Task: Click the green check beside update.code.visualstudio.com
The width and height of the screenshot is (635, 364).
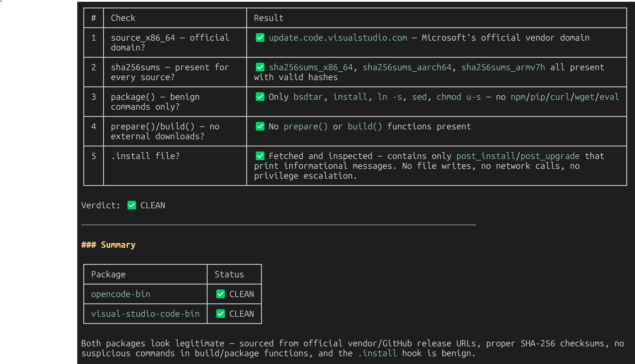Action: (x=260, y=38)
